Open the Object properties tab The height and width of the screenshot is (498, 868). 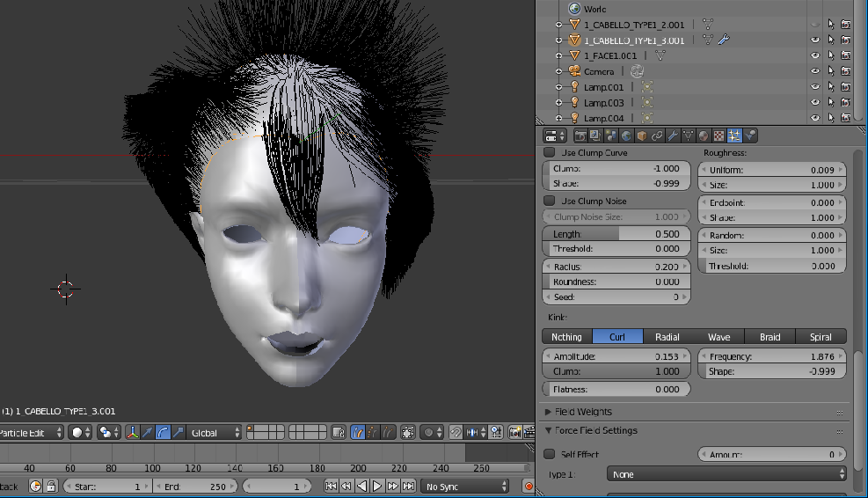coord(642,135)
